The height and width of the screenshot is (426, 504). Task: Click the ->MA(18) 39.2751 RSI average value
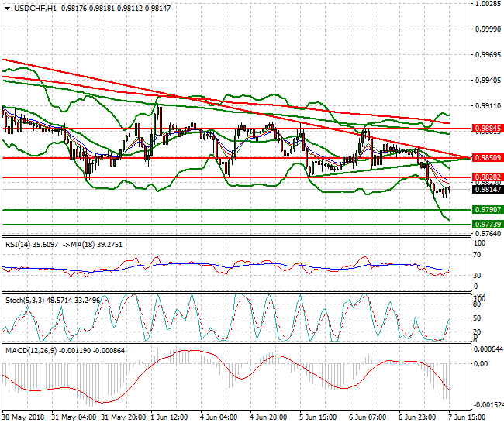click(x=93, y=245)
